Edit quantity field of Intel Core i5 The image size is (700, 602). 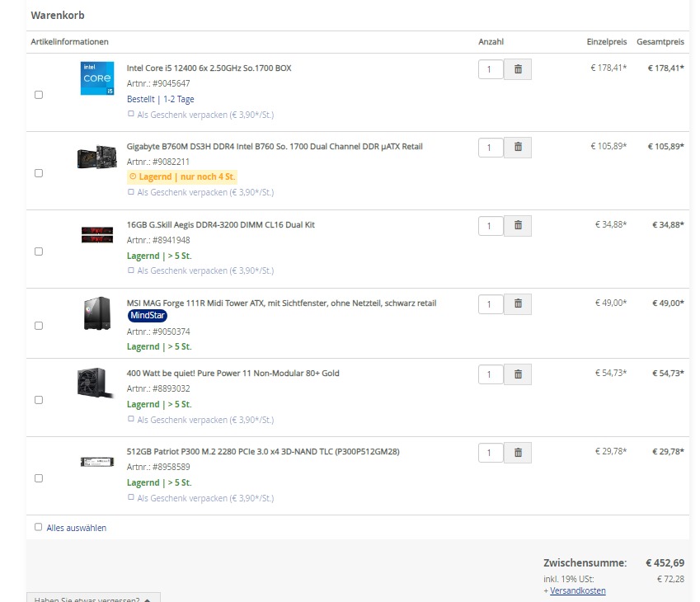click(491, 69)
